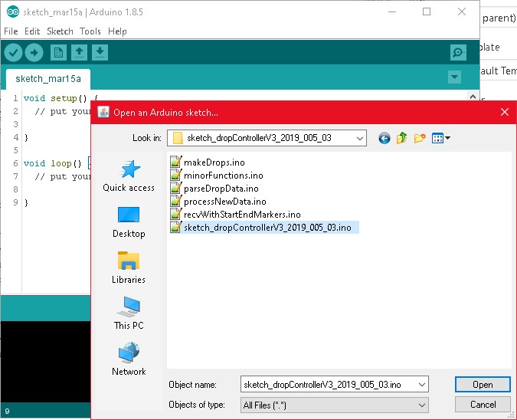Click the parseDropData.ino file icon

point(175,188)
